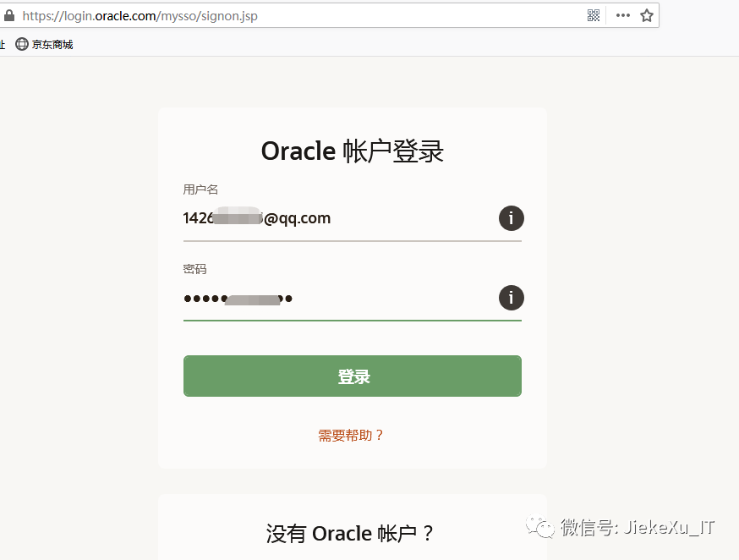Click the Oracle 帐户登录 heading

coord(353,151)
